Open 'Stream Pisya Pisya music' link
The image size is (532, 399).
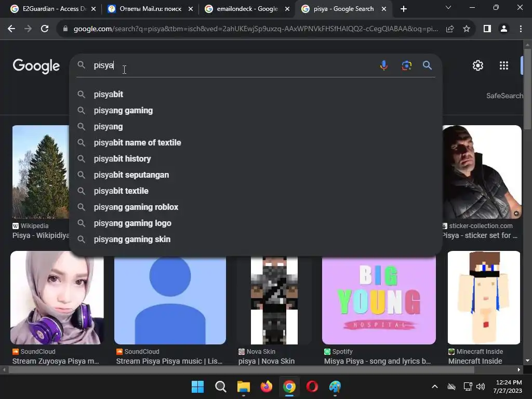click(169, 361)
